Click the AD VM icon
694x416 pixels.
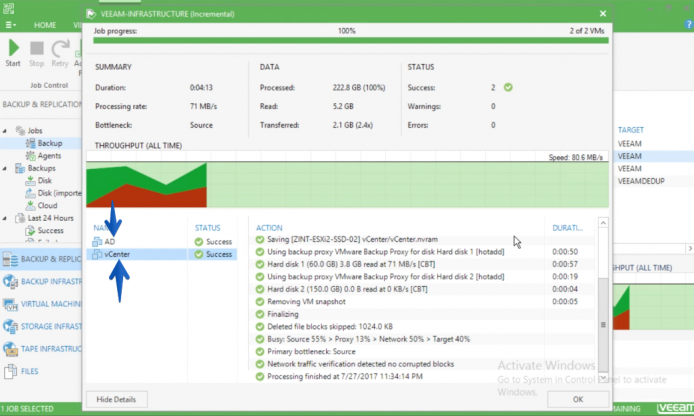click(x=97, y=242)
